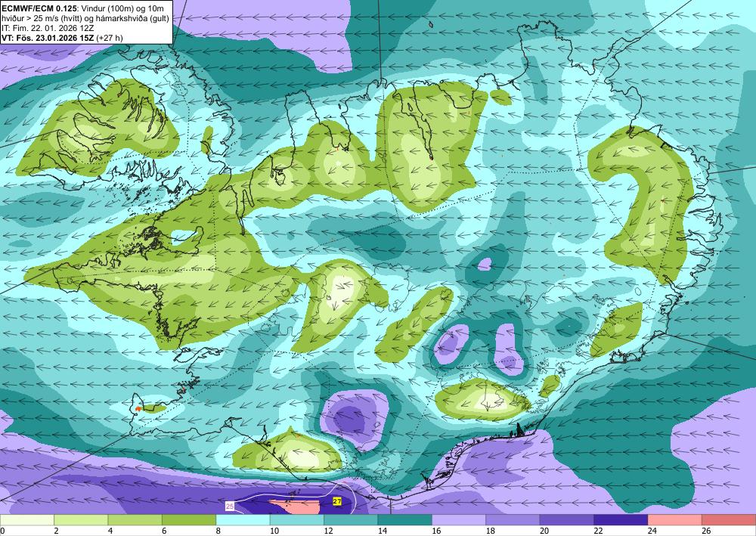Click the light pink legend swatch at 24
756x536 pixels.
(675, 520)
